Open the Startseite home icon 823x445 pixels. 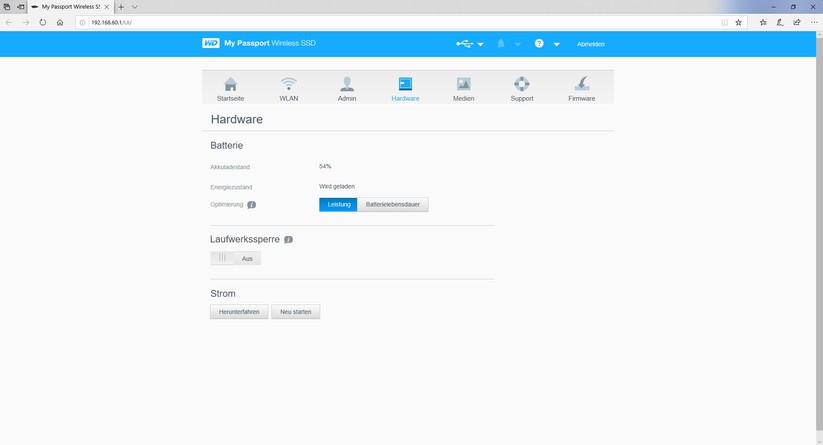point(230,84)
